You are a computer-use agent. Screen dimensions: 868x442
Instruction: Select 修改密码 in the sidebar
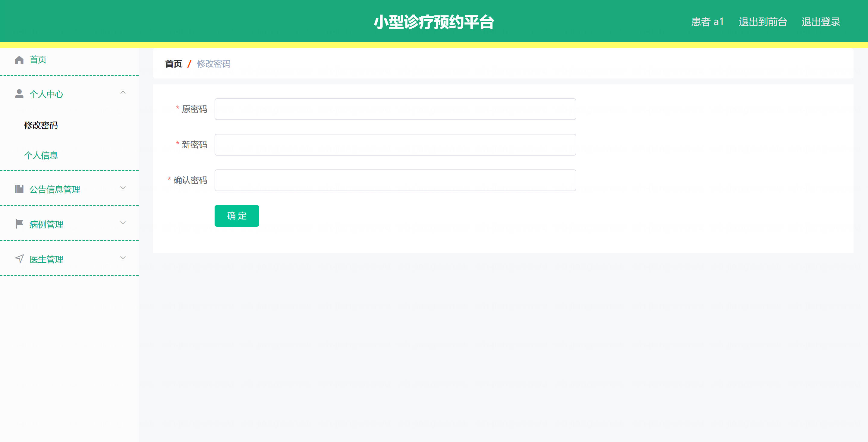click(41, 125)
